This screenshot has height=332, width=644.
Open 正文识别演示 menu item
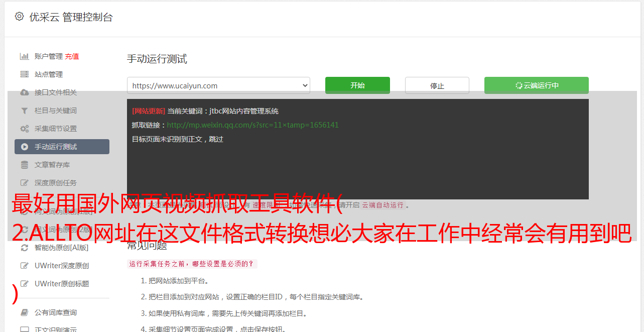(x=56, y=329)
